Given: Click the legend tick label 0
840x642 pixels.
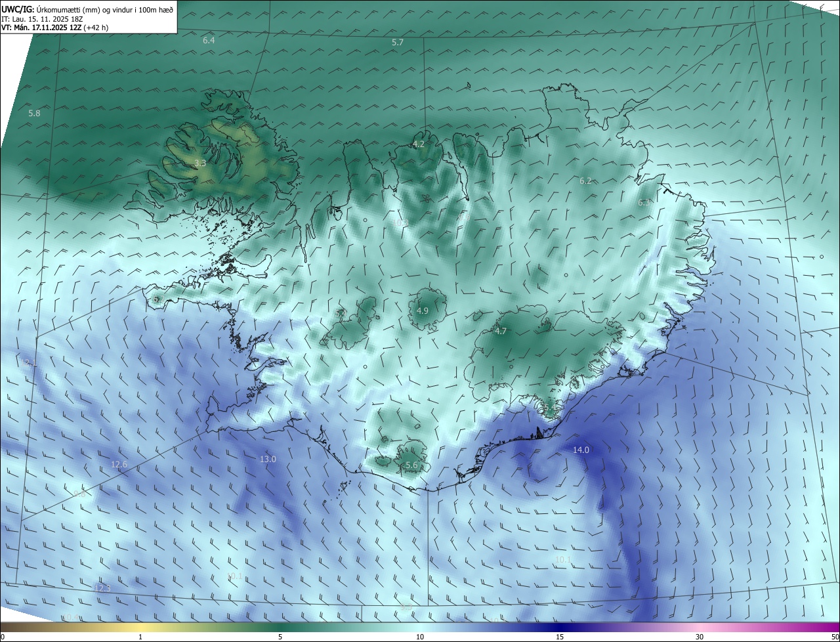Looking at the screenshot, I should tap(3, 637).
